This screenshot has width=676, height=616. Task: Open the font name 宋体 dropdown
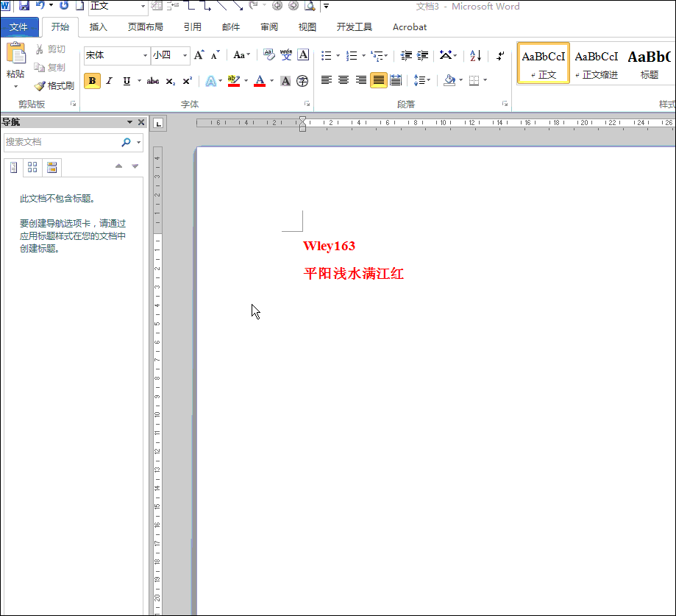tap(145, 55)
